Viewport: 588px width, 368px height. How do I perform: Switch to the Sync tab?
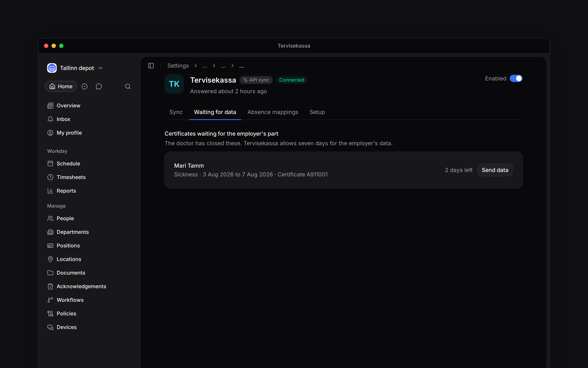point(176,112)
